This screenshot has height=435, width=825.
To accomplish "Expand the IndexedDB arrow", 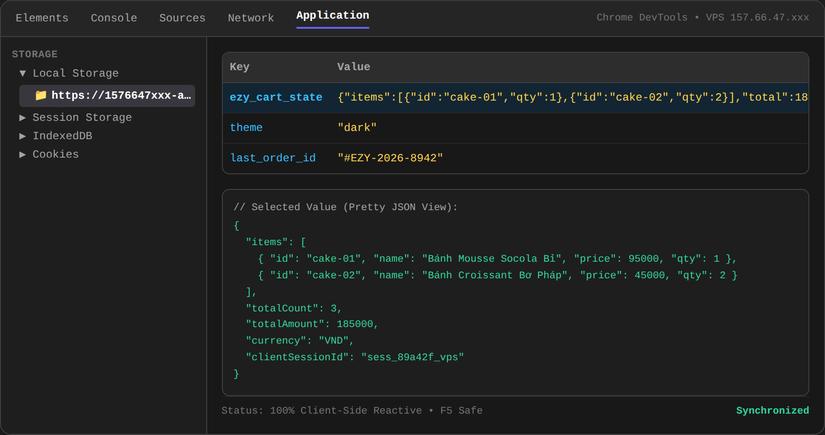I will pos(23,136).
